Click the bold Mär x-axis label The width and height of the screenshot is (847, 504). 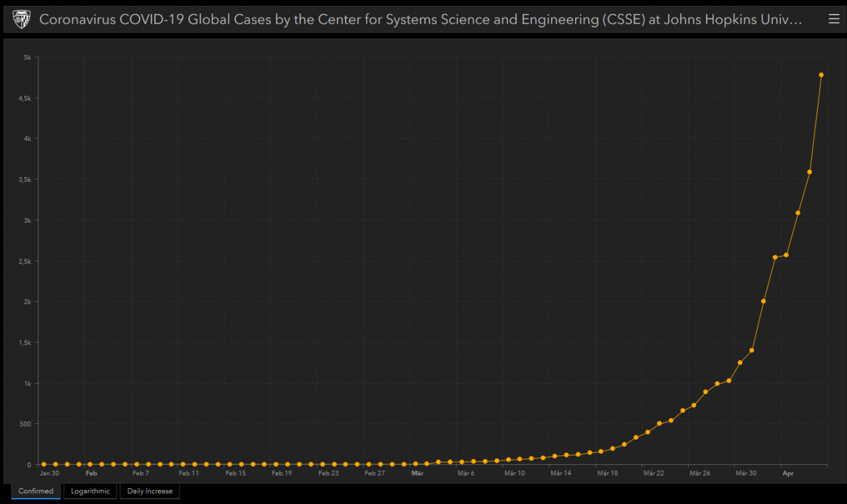(417, 474)
